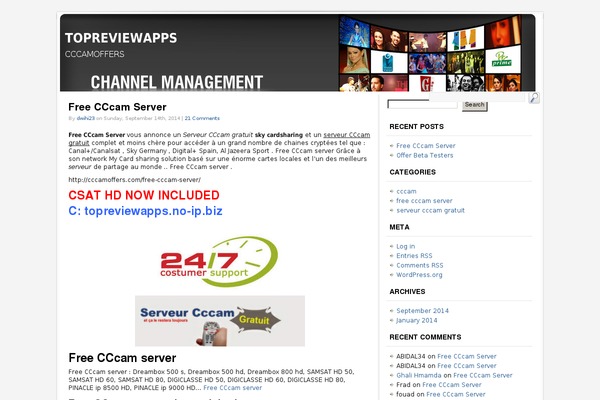Screen dimensions: 600x400
Task: Visit the WordPress.org link
Action: [419, 275]
